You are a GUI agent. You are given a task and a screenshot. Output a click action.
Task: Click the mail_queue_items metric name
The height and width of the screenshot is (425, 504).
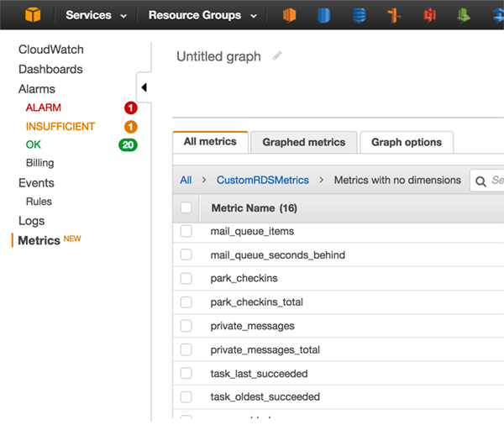pos(252,232)
